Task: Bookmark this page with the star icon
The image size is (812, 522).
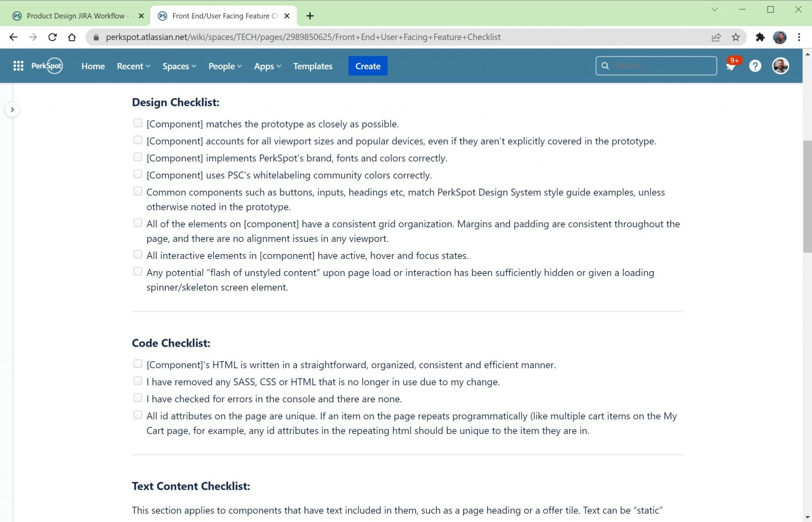Action: [736, 37]
